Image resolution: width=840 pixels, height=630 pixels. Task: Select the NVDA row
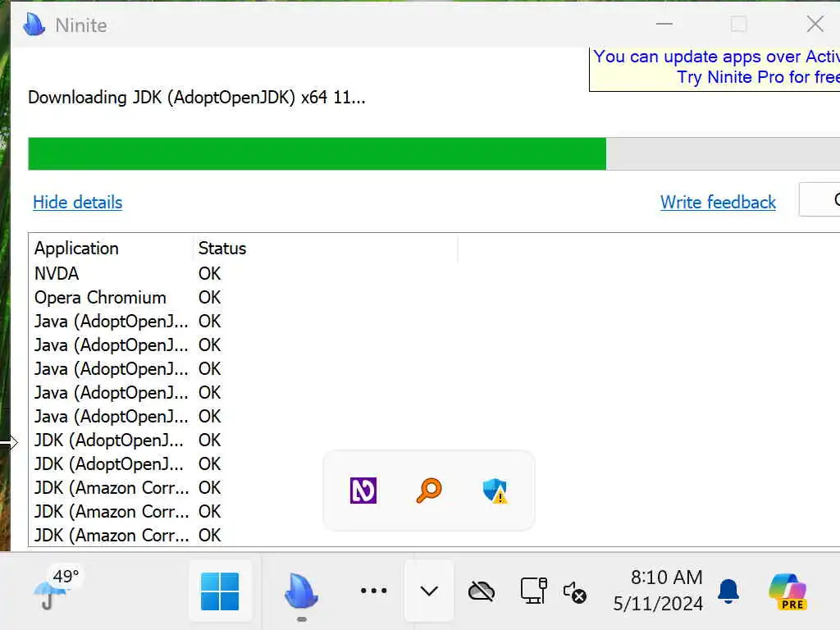pyautogui.click(x=434, y=274)
